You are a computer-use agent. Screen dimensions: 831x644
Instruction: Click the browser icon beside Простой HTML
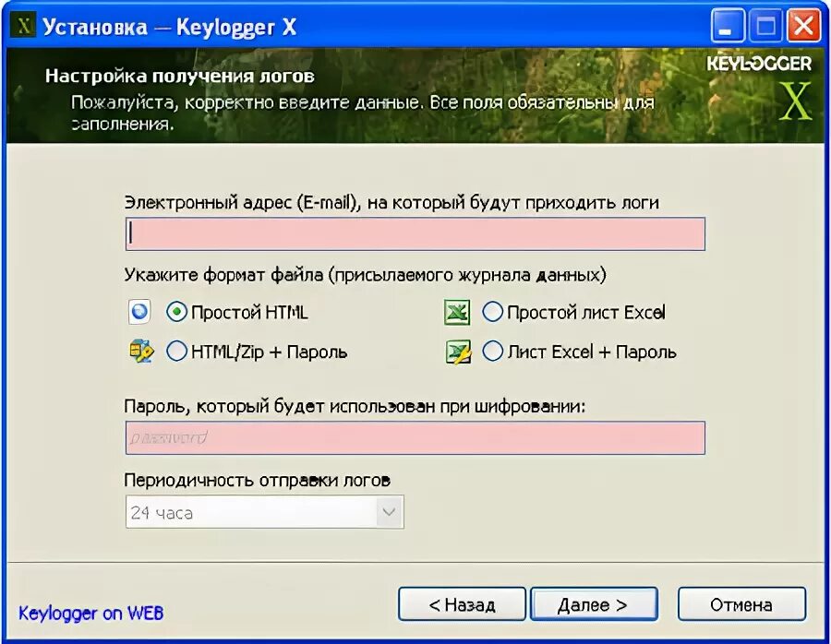[139, 312]
